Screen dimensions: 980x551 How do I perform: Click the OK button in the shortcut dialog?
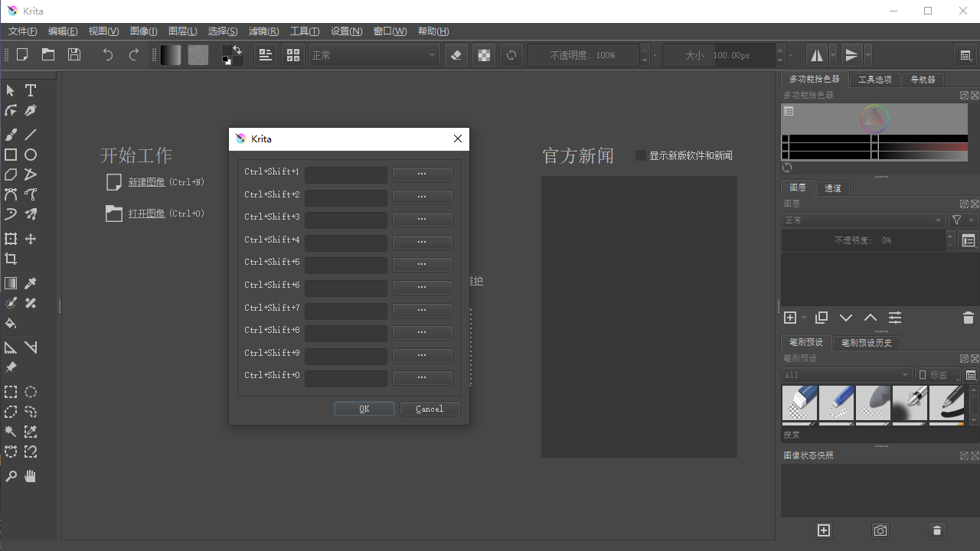click(x=364, y=408)
